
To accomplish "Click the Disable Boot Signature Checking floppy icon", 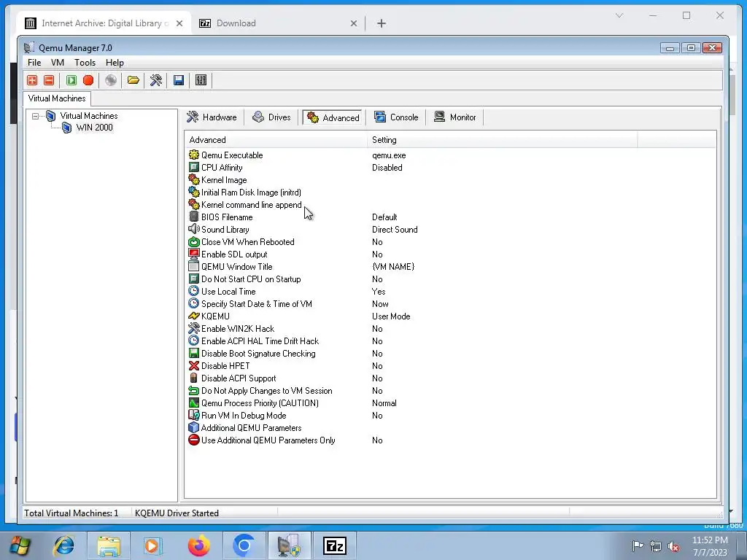I will (x=194, y=353).
